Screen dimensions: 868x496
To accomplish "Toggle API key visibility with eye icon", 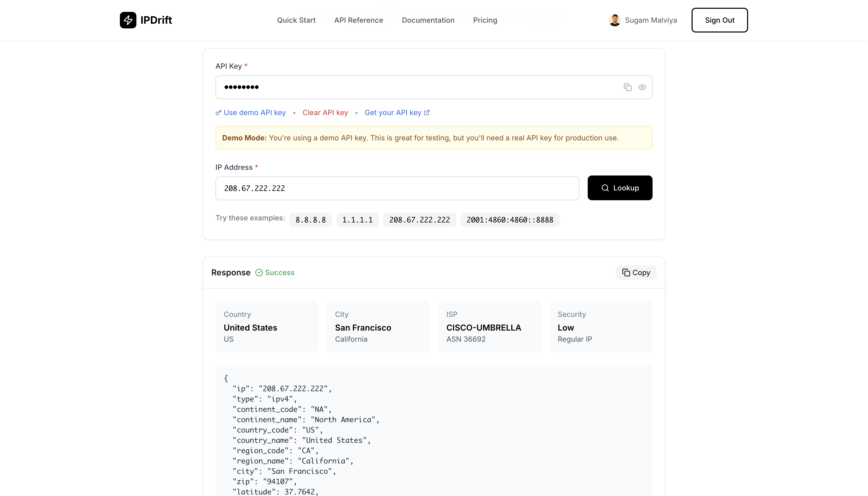I will [x=642, y=87].
